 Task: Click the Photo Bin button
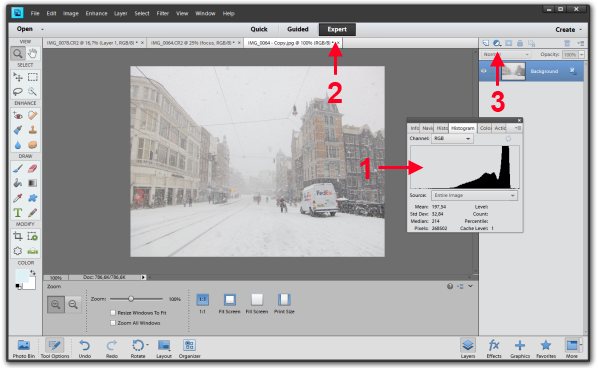click(x=24, y=349)
